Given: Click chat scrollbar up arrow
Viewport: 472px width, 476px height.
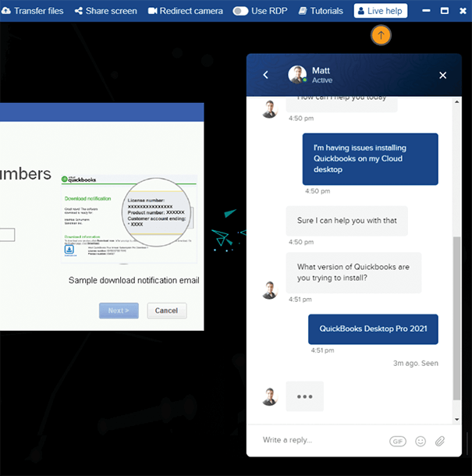Looking at the screenshot, I should pyautogui.click(x=457, y=102).
